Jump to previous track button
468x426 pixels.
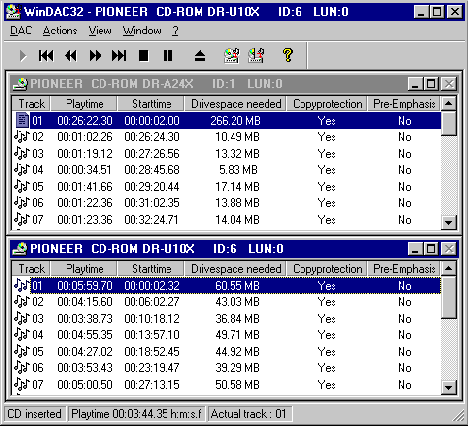[x=46, y=56]
